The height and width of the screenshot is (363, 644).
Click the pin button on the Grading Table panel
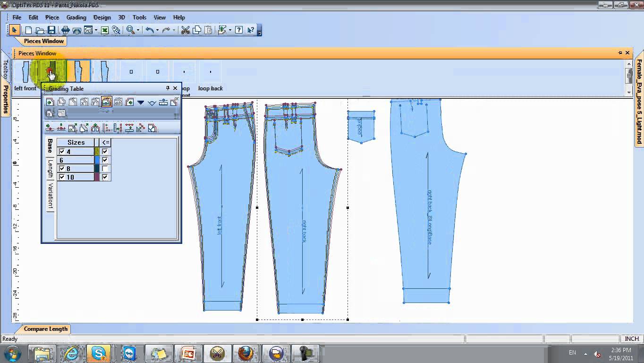pyautogui.click(x=168, y=88)
